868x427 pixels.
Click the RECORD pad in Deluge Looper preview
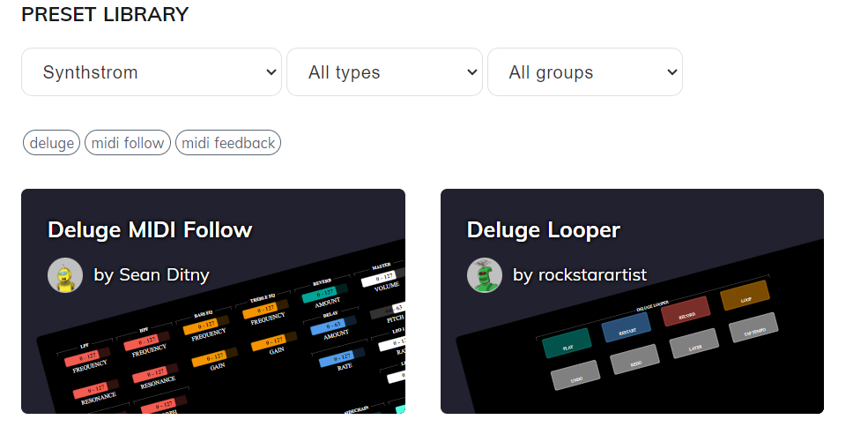(686, 311)
